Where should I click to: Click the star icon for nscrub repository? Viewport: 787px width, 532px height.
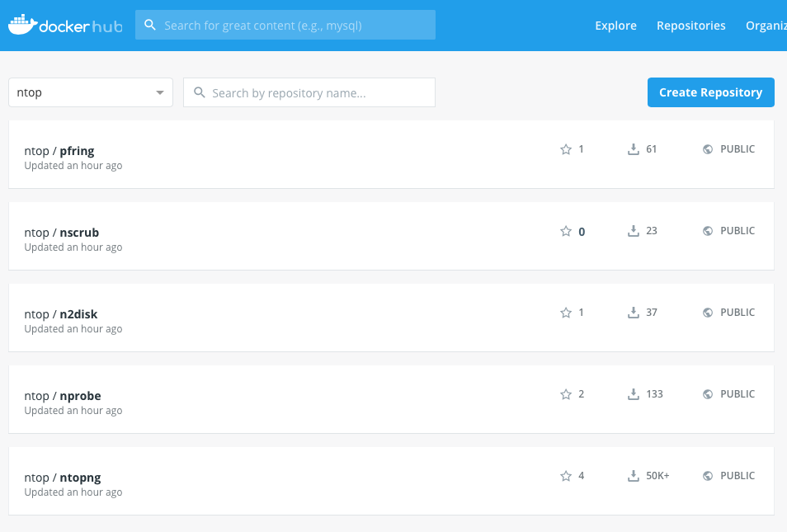[x=566, y=231]
